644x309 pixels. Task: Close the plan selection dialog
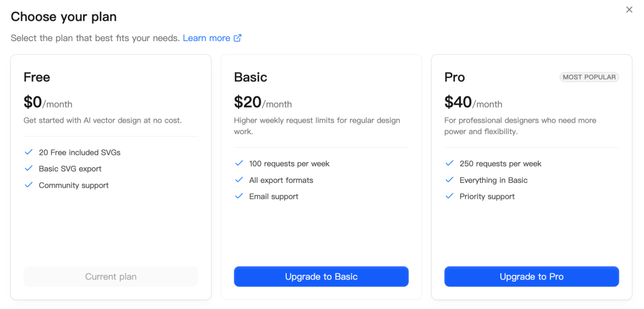point(629,10)
